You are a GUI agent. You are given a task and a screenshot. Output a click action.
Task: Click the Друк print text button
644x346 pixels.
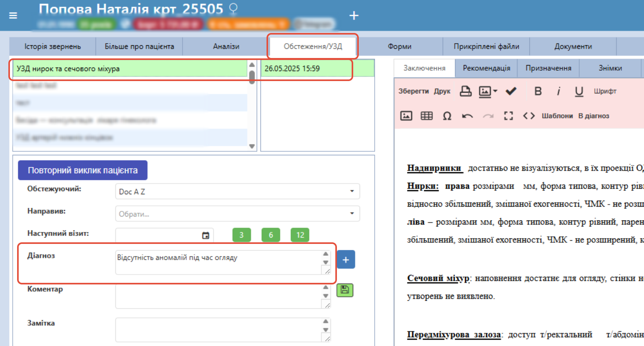click(x=442, y=91)
